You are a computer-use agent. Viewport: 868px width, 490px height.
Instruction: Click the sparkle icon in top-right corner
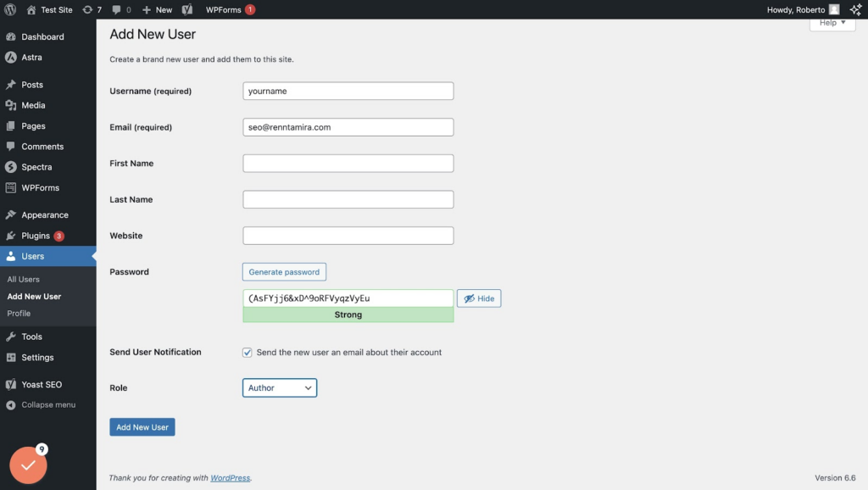coord(855,9)
